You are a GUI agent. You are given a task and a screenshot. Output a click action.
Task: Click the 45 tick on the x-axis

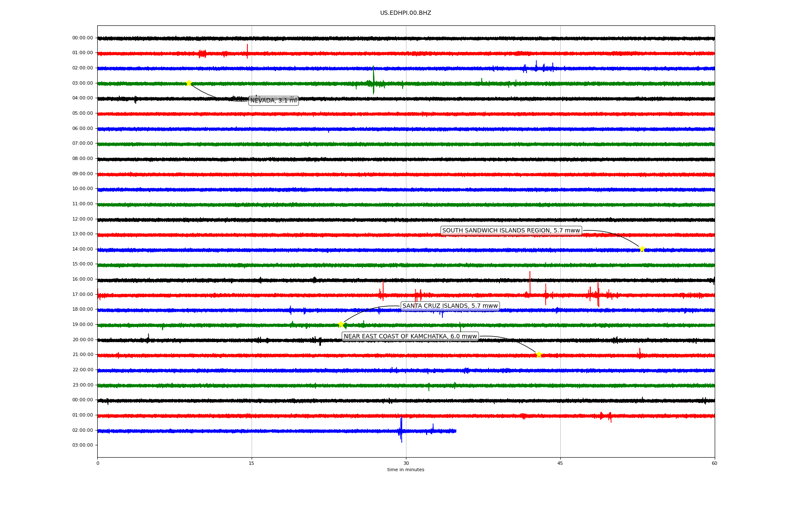[x=560, y=463]
